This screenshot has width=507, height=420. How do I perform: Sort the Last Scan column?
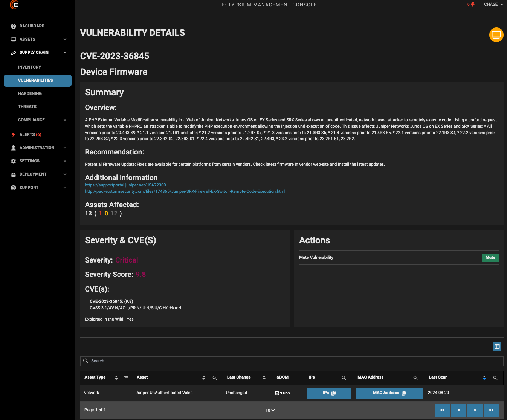tap(484, 377)
